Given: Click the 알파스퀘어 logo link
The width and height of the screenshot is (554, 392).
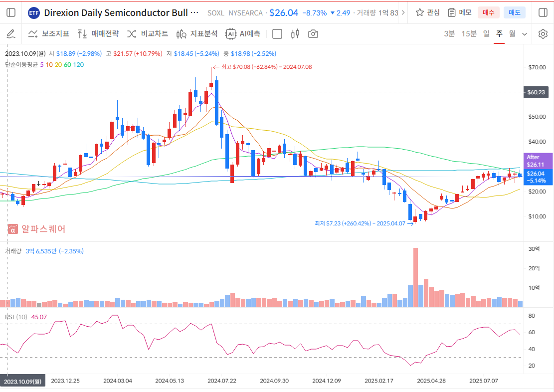Looking at the screenshot, I should pyautogui.click(x=37, y=229).
